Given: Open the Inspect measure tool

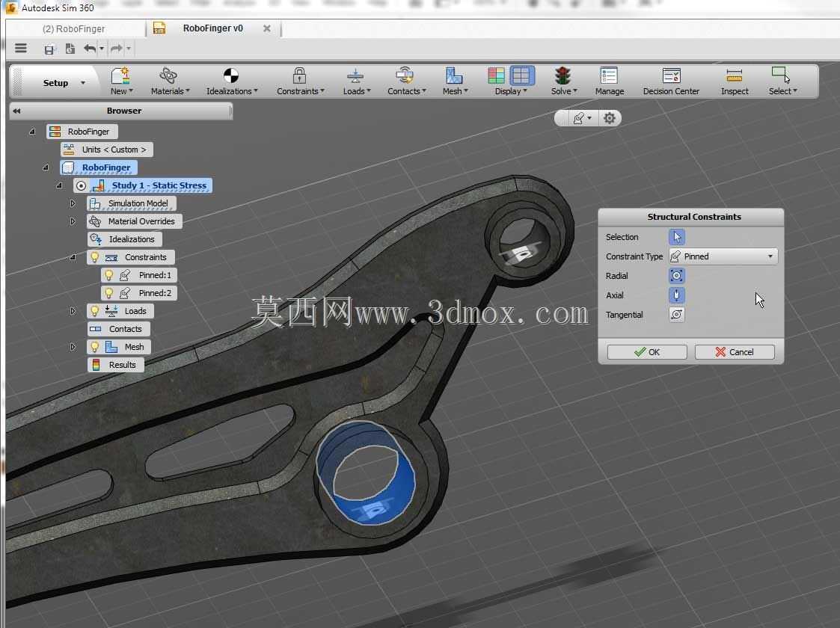Looking at the screenshot, I should point(735,81).
